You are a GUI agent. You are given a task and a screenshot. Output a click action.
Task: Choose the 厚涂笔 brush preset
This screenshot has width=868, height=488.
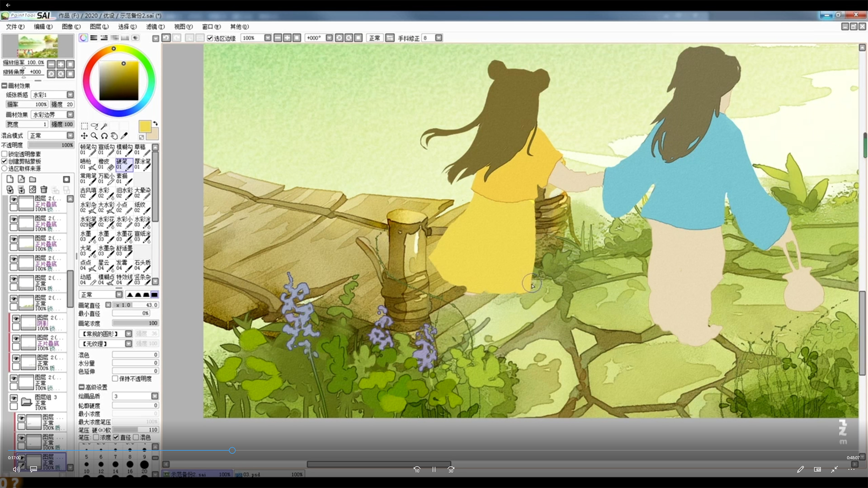pyautogui.click(x=142, y=164)
